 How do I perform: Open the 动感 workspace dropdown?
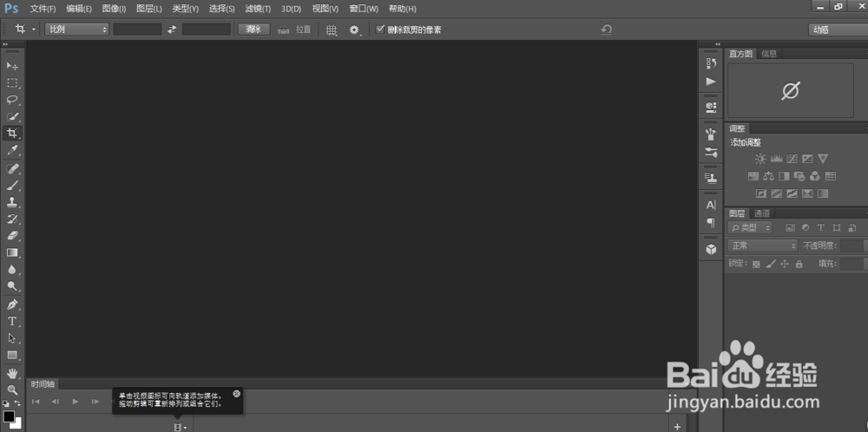(x=838, y=29)
